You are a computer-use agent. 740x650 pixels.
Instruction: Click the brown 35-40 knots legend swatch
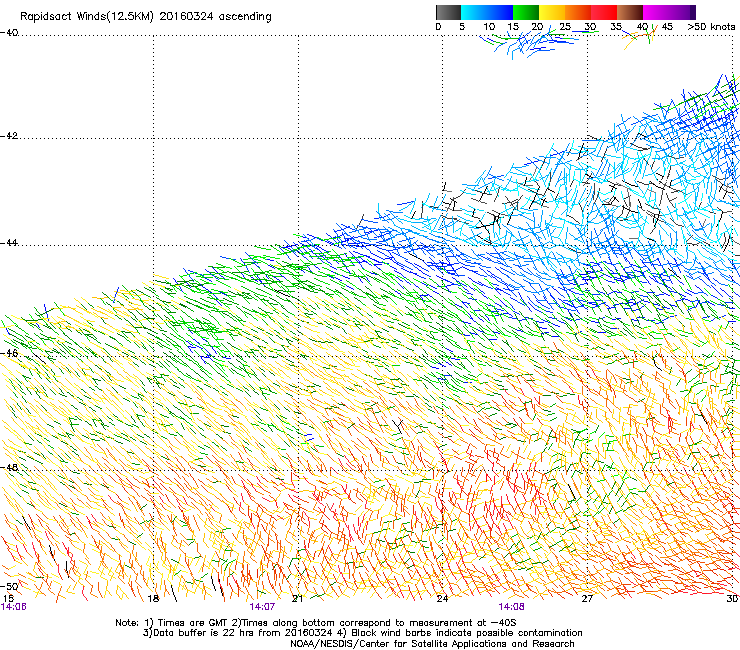point(630,12)
